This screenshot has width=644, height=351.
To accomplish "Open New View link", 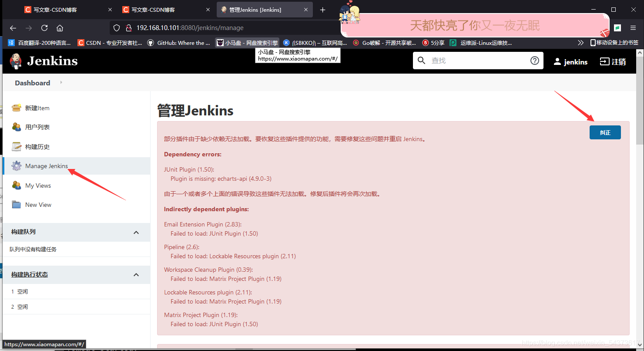I will pos(38,205).
